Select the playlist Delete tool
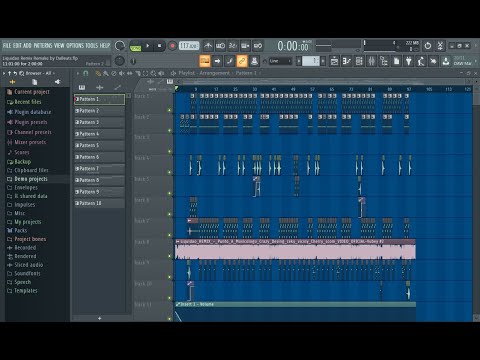The height and width of the screenshot is (360, 480). pyautogui.click(x=114, y=73)
